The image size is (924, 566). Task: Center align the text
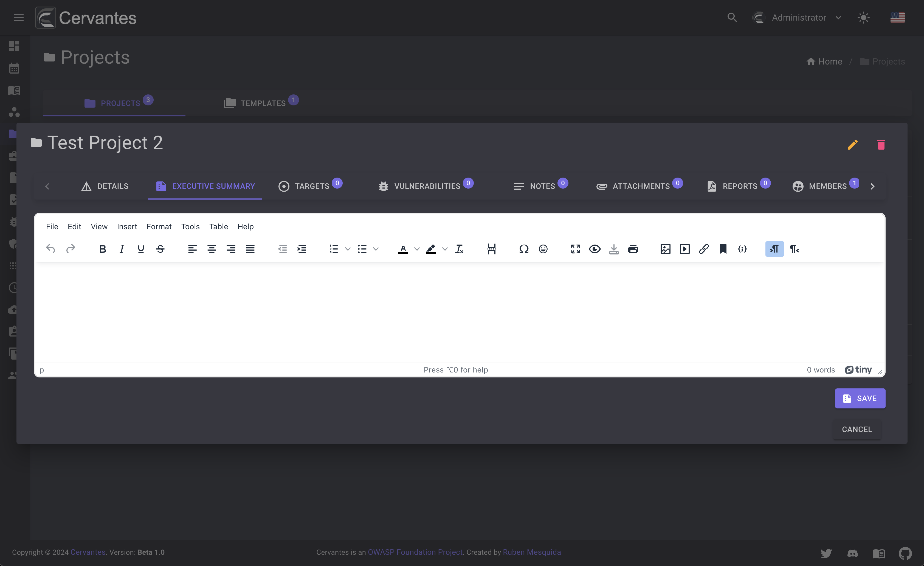pyautogui.click(x=212, y=249)
